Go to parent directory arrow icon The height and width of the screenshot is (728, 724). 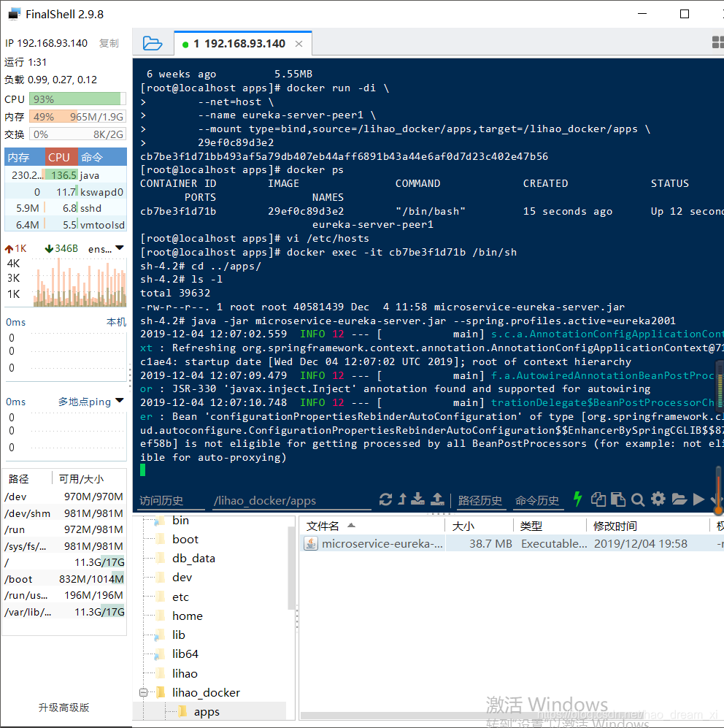point(402,499)
